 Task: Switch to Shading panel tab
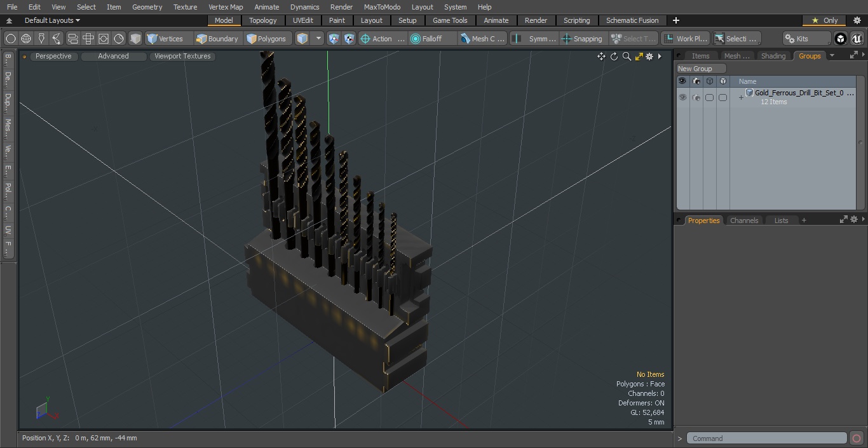773,56
